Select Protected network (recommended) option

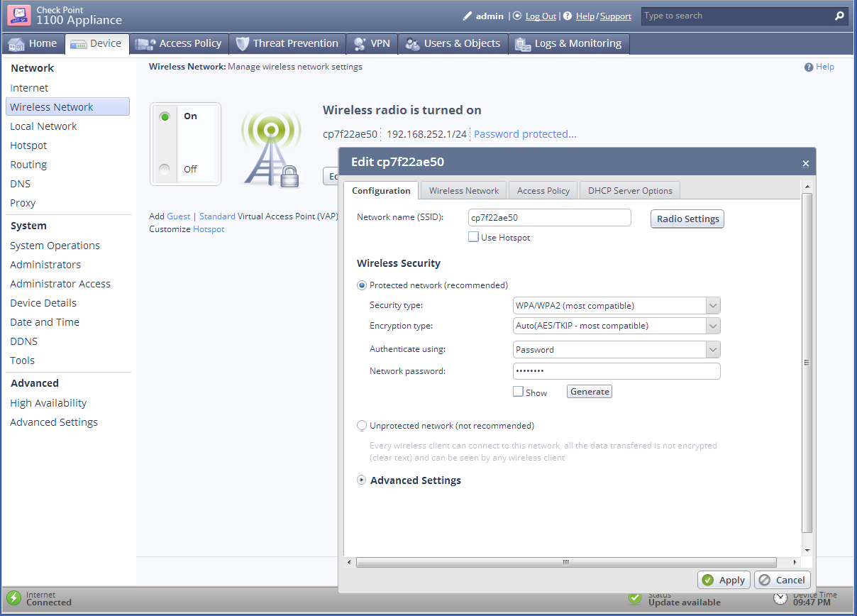(x=362, y=285)
